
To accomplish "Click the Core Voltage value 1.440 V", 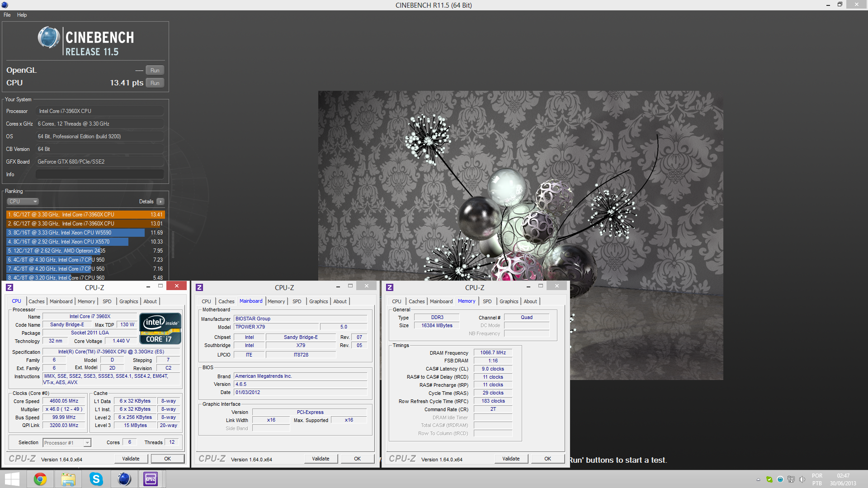I will (x=121, y=341).
